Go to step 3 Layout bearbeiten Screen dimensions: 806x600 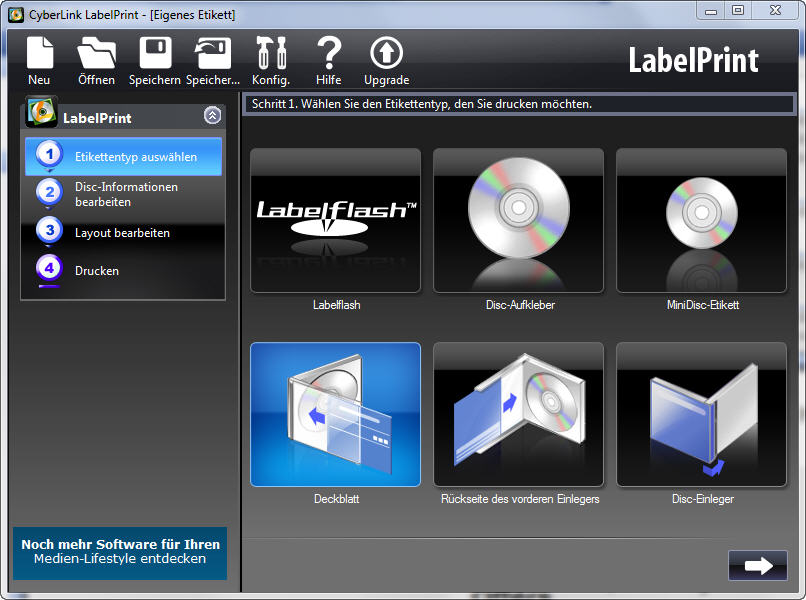pos(123,232)
